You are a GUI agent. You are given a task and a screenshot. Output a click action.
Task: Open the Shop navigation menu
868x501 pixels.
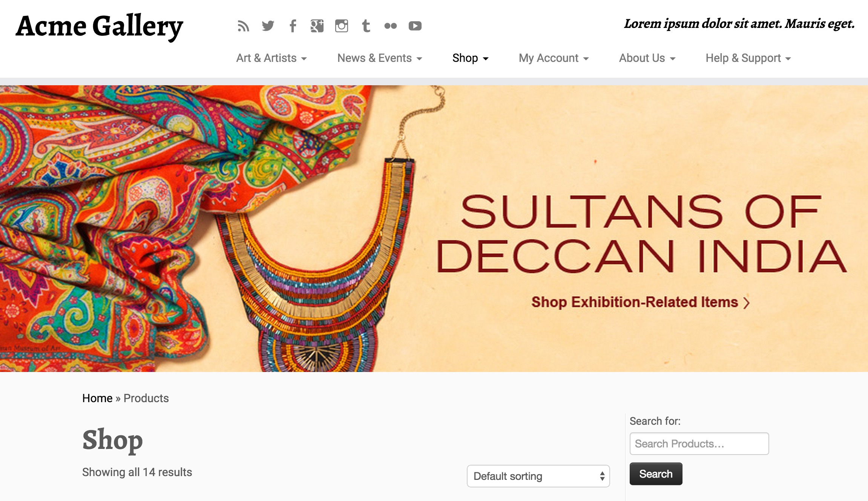[470, 58]
